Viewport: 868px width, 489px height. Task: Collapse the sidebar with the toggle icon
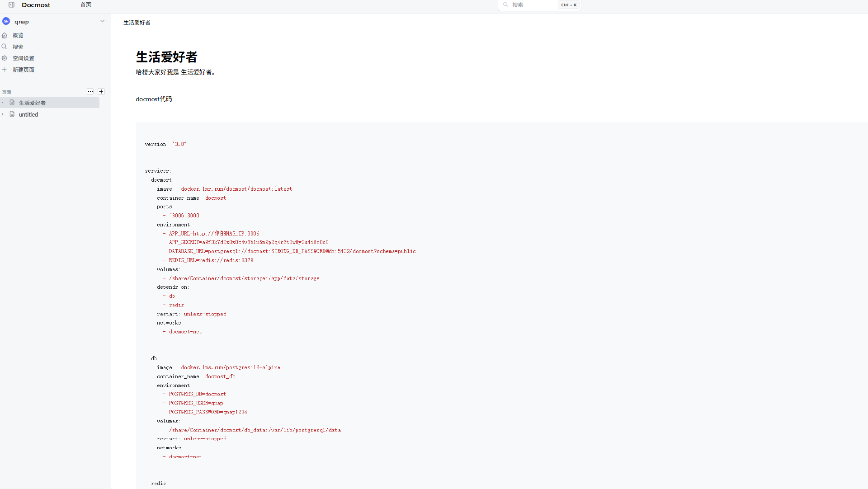[x=12, y=5]
